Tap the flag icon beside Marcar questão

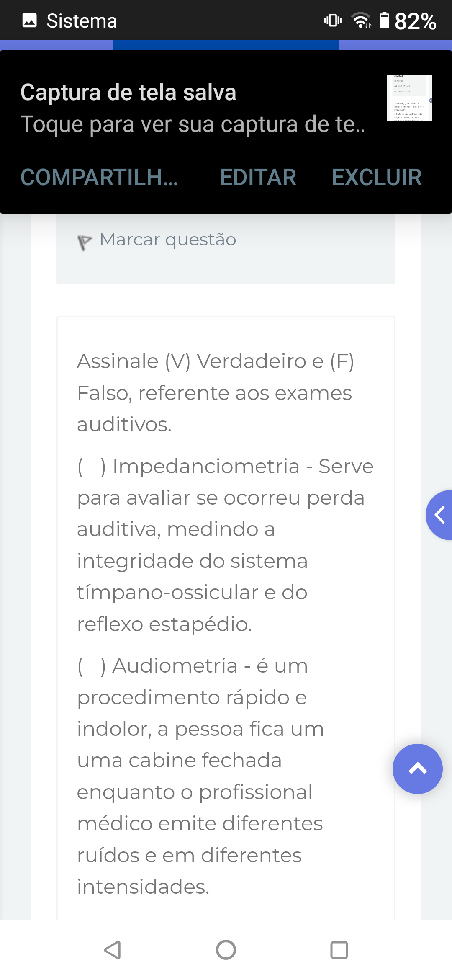[84, 242]
